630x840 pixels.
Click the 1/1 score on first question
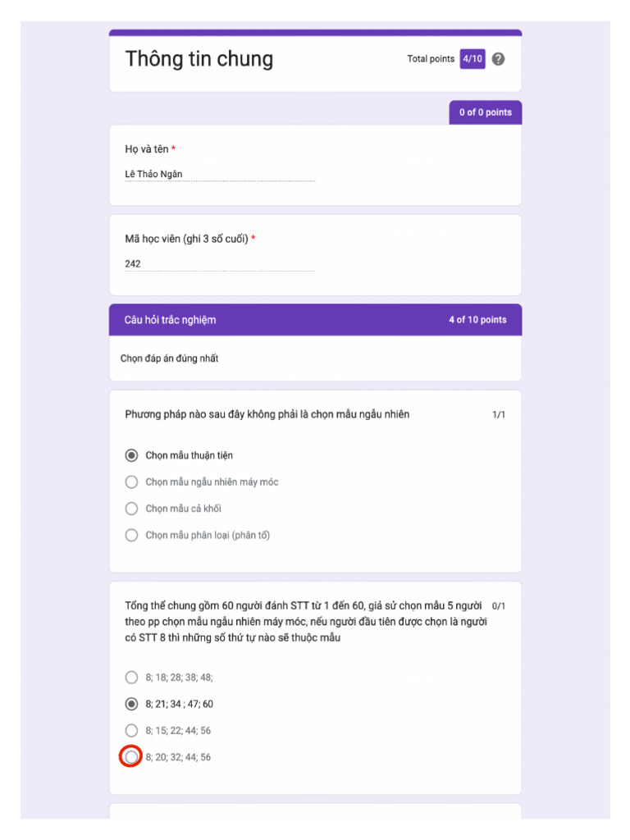pos(499,415)
